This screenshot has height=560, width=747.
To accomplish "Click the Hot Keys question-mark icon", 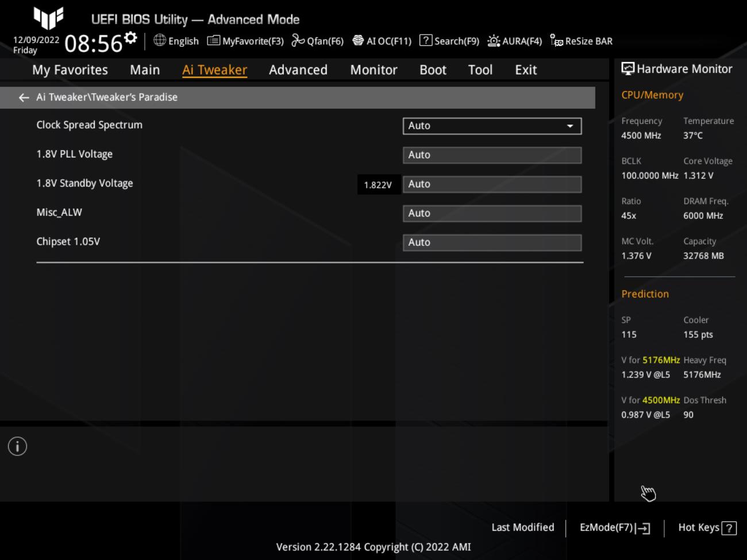I will (x=729, y=528).
